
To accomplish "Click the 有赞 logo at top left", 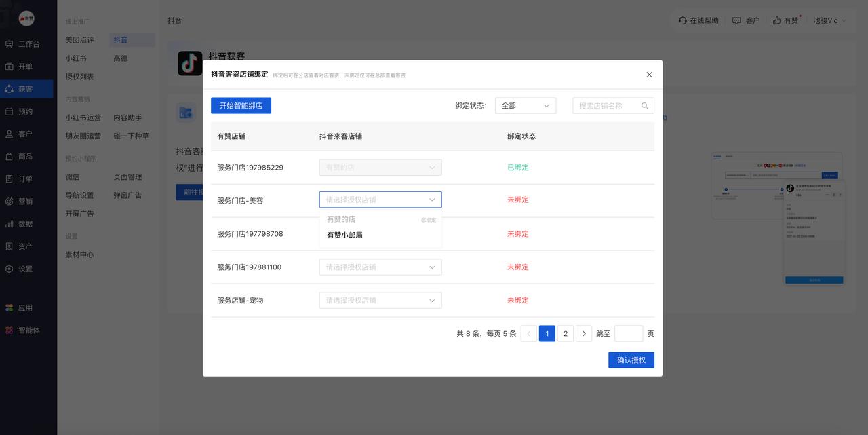I will pos(26,18).
